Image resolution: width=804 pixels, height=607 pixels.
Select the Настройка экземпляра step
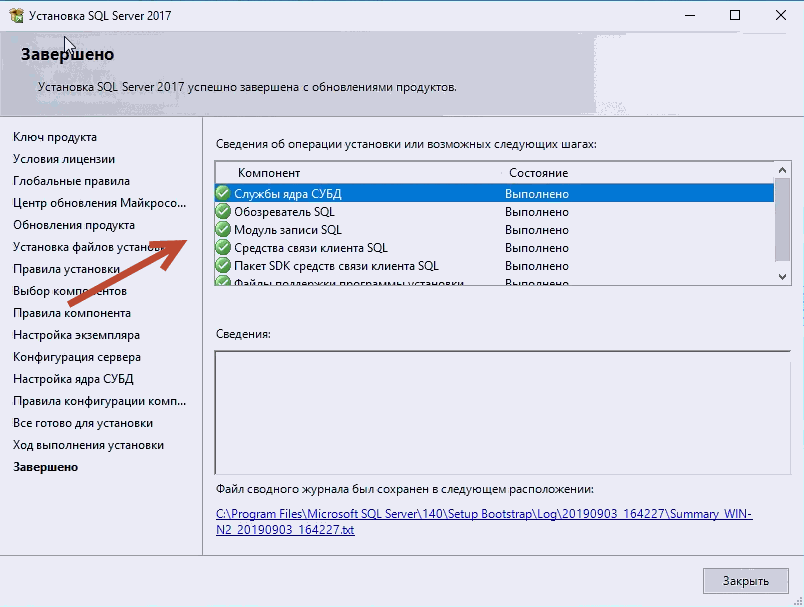76,335
